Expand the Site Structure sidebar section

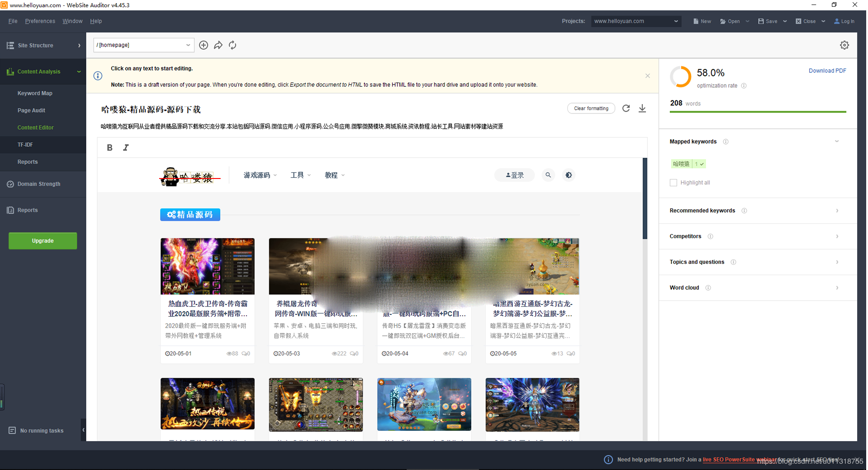click(79, 45)
